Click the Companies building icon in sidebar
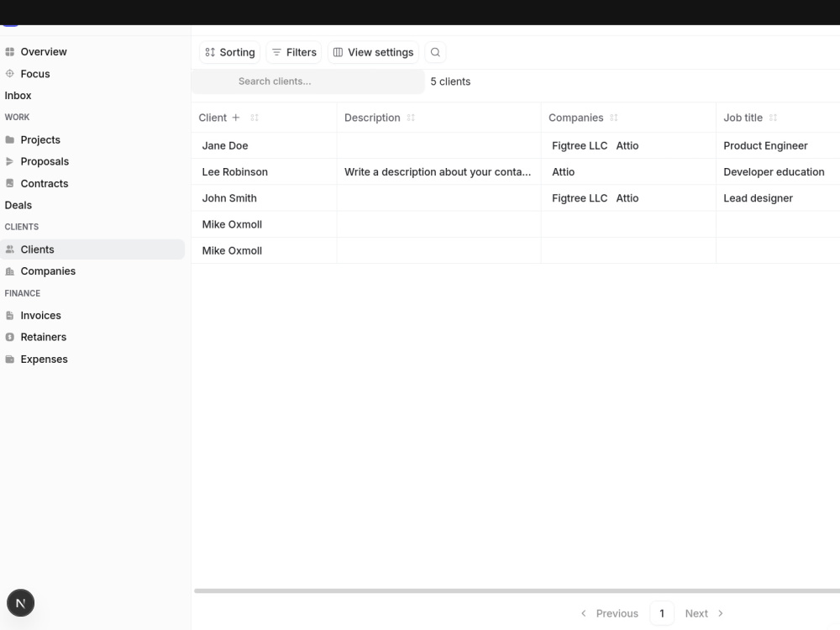Viewport: 840px width, 630px height. 9,271
